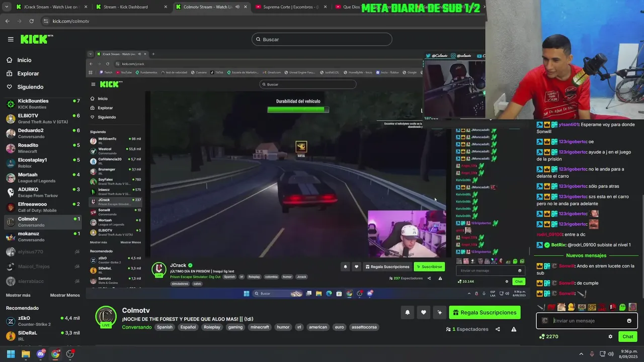Open recommended zEkO channel

point(43,321)
